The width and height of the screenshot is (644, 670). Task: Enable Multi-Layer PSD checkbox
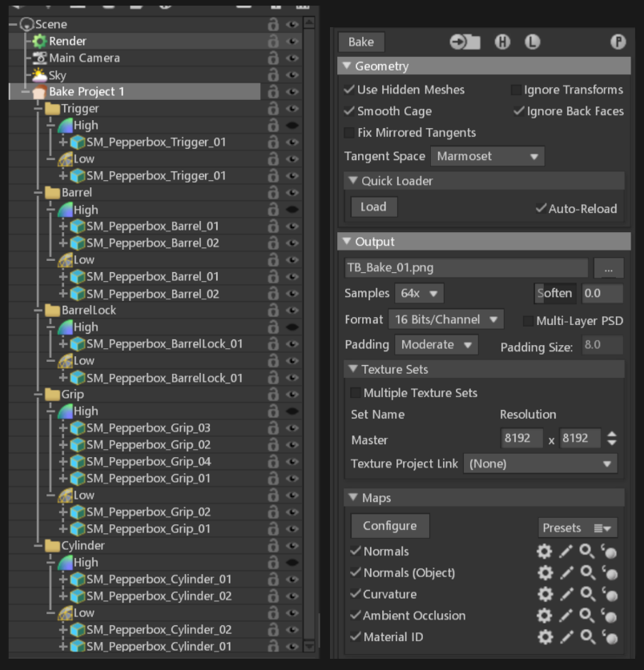[529, 320]
